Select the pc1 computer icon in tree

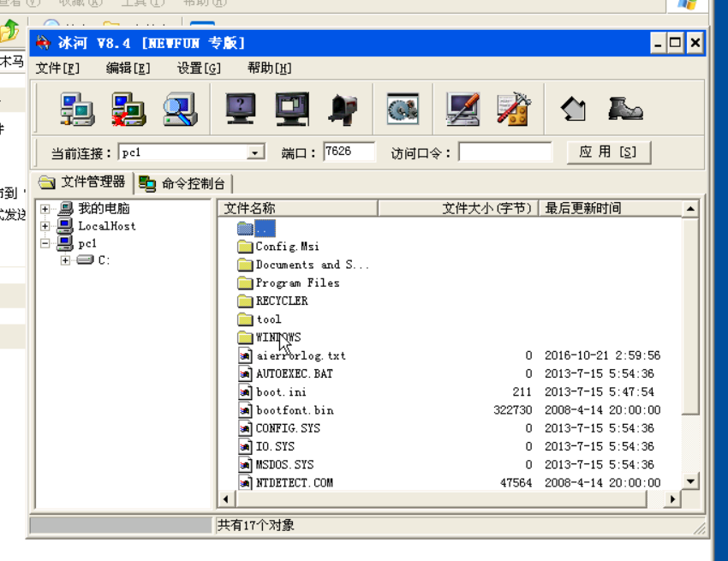click(x=65, y=243)
